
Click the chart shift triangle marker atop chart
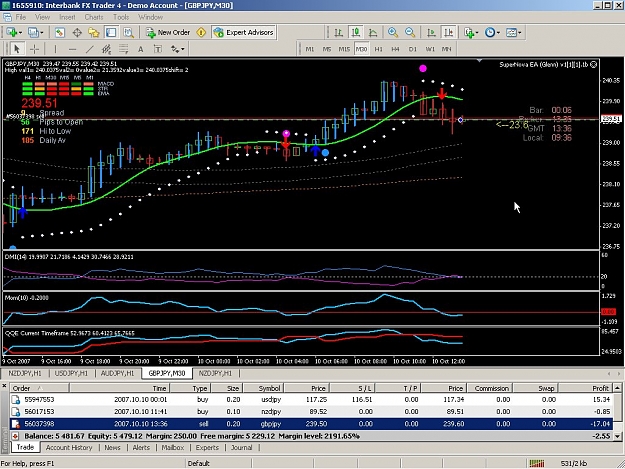coord(480,60)
